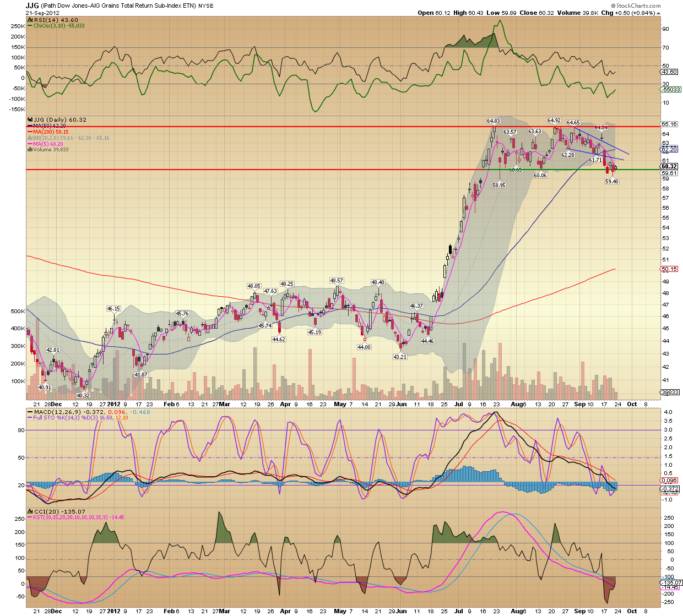Click the "Volume 39,833" legend text
This screenshot has width=683, height=616.
point(51,150)
